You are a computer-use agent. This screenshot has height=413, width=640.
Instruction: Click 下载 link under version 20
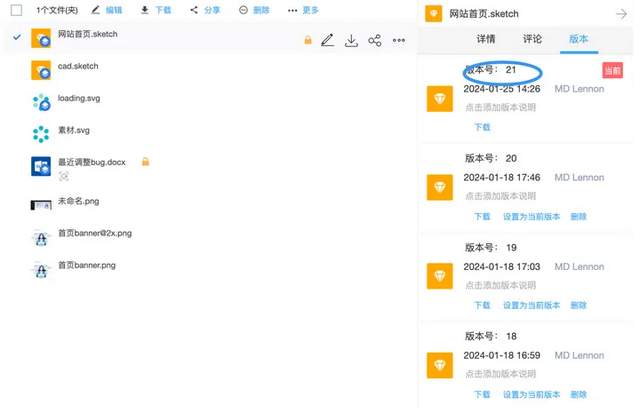click(482, 217)
